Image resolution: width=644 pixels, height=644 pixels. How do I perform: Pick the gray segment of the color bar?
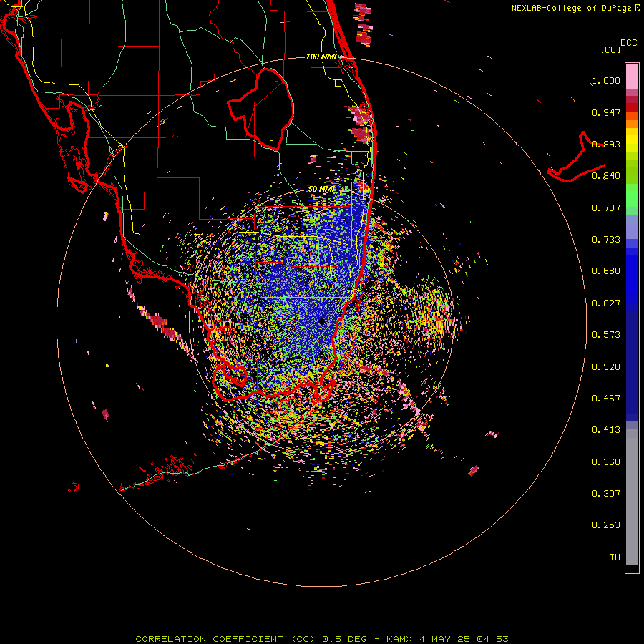632,497
